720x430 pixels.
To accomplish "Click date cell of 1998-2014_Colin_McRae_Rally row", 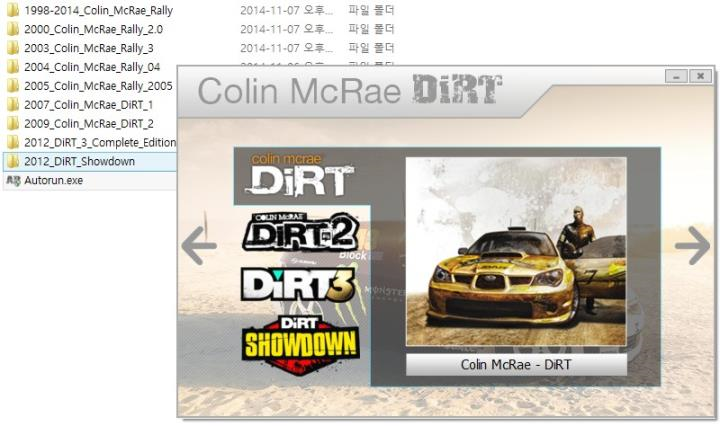I will pos(287,10).
